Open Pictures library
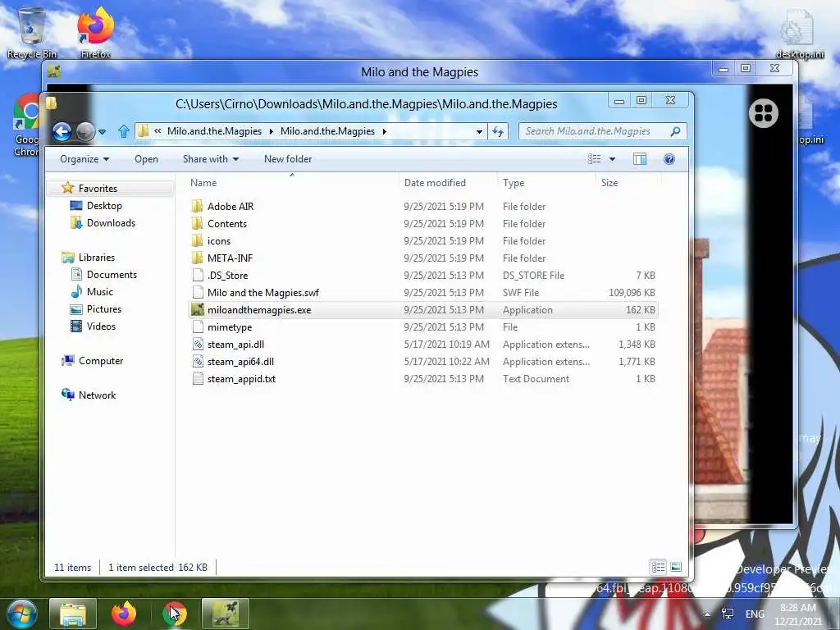The image size is (840, 630). point(104,309)
